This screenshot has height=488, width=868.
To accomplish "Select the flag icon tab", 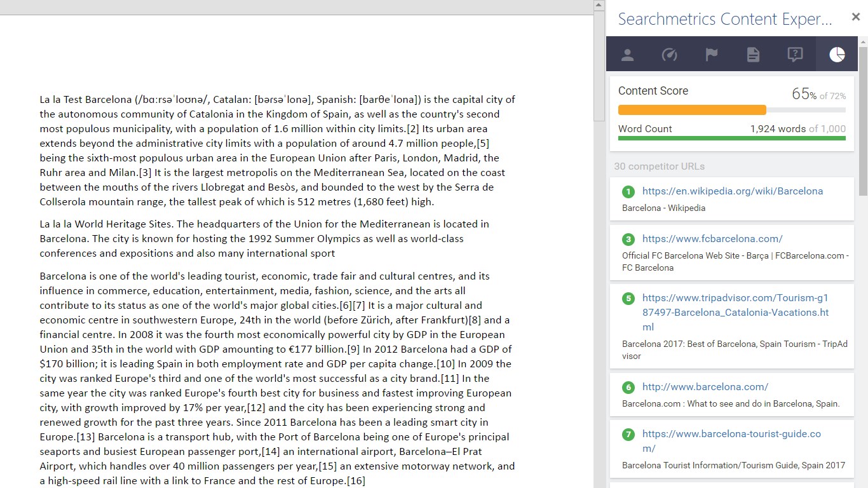I will click(x=711, y=55).
